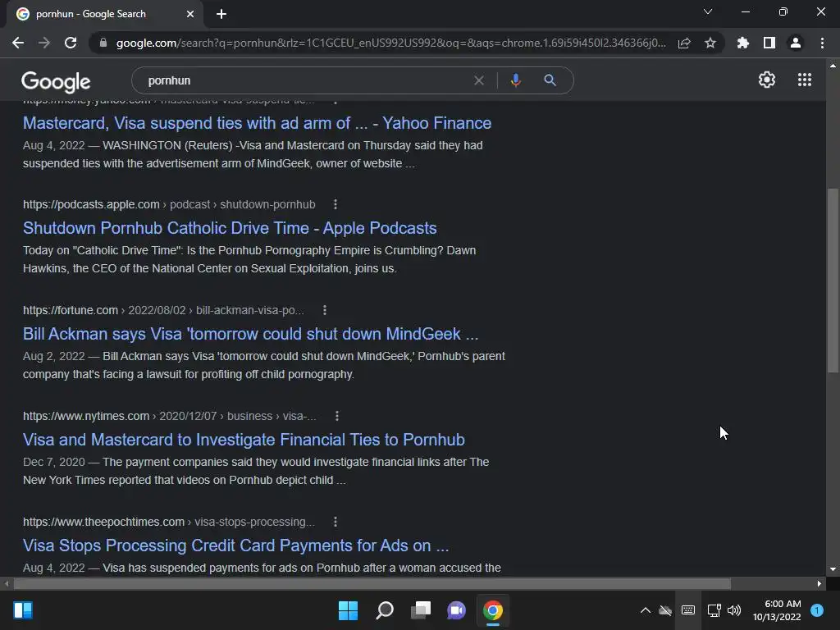Open options for fortune.com result
The height and width of the screenshot is (630, 840).
(325, 310)
